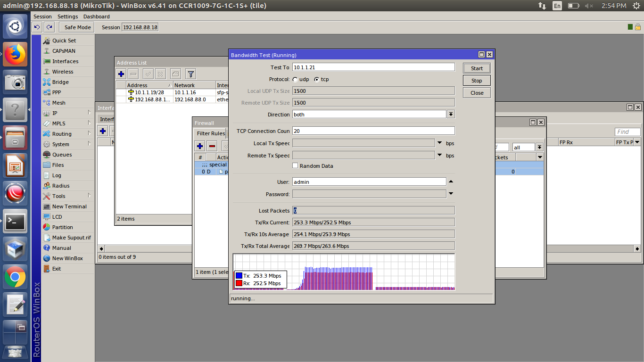Open Firefox from Ubuntu launcher
This screenshot has width=644, height=362.
tap(15, 54)
